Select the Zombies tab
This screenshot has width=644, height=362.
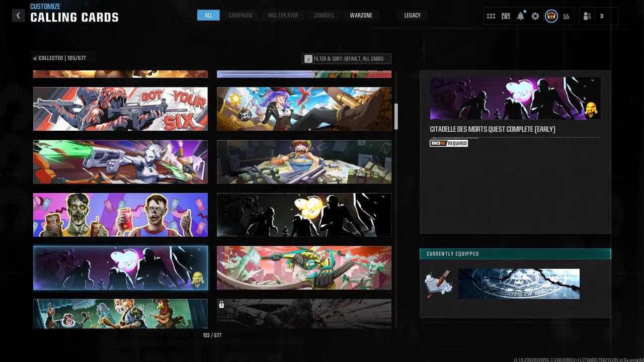point(324,16)
